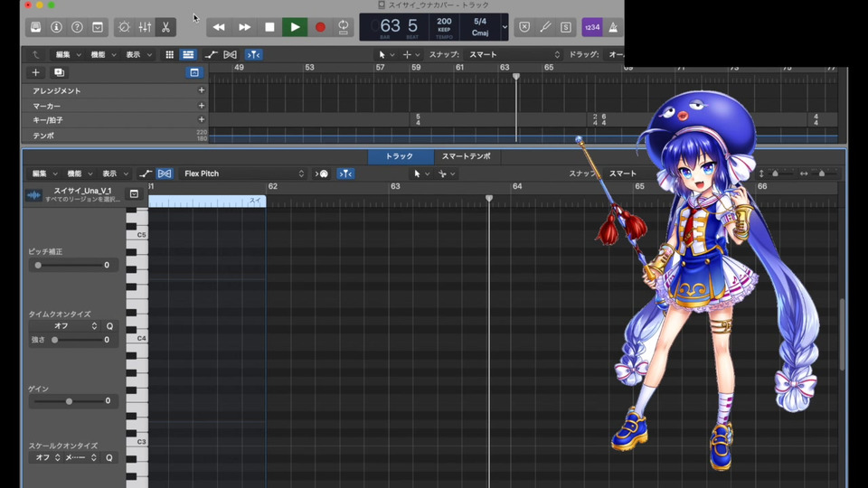
Task: Enable the purple 1234 count-in button
Action: point(591,27)
